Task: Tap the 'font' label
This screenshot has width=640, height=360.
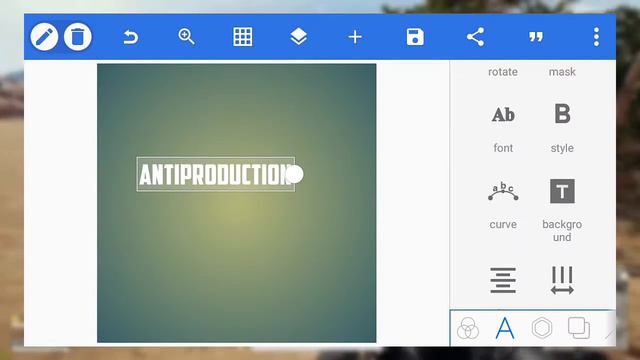Action: tap(503, 148)
